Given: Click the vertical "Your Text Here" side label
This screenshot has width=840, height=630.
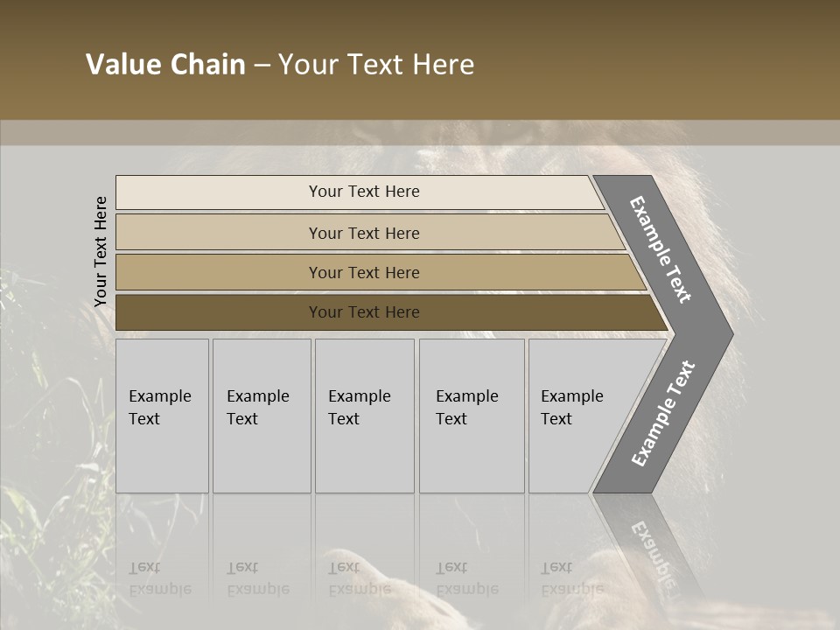Looking at the screenshot, I should pyautogui.click(x=101, y=251).
